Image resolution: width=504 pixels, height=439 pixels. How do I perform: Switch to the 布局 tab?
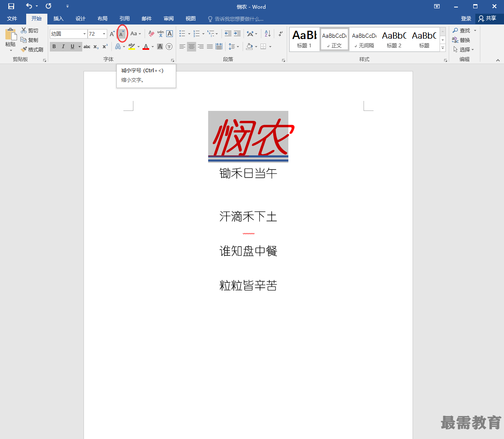pyautogui.click(x=103, y=19)
